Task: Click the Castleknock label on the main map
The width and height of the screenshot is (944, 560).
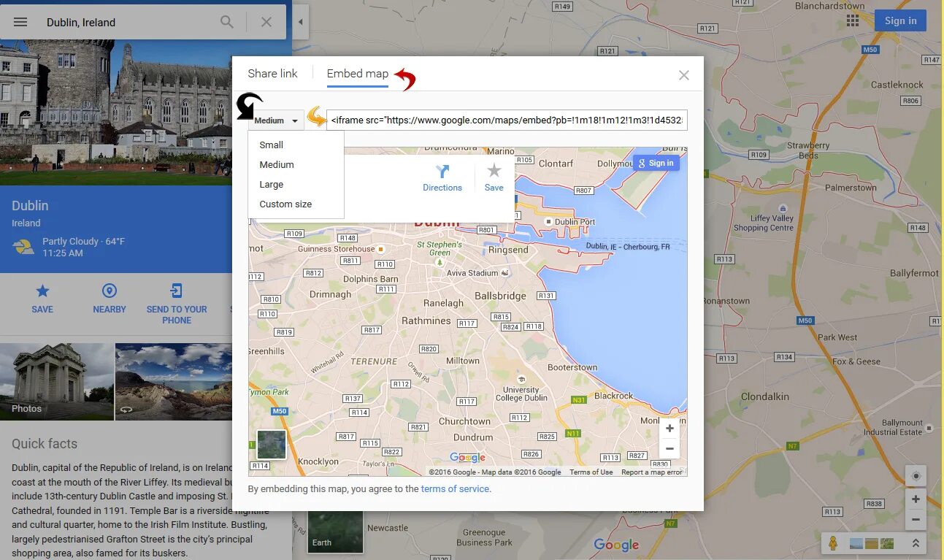Action: (897, 85)
